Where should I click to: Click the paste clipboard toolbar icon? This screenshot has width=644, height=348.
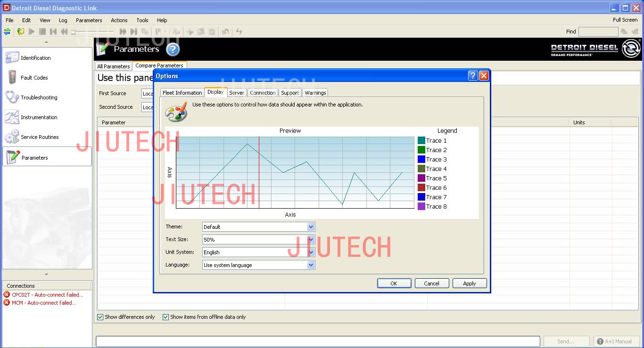click(x=212, y=32)
